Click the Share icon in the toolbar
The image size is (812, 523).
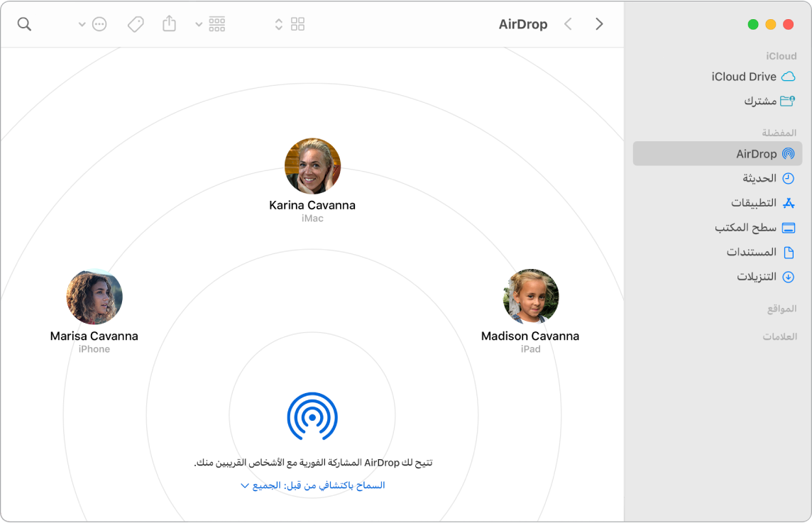pos(169,23)
